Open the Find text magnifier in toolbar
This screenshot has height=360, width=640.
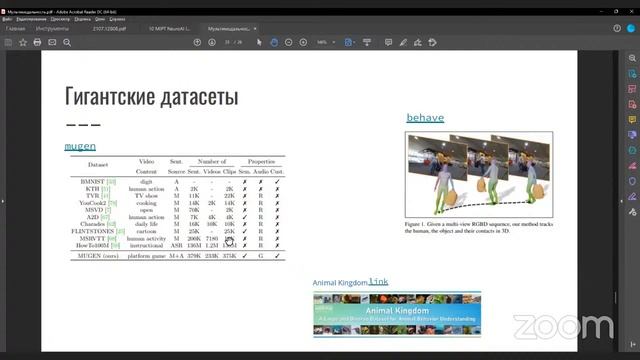click(x=67, y=42)
